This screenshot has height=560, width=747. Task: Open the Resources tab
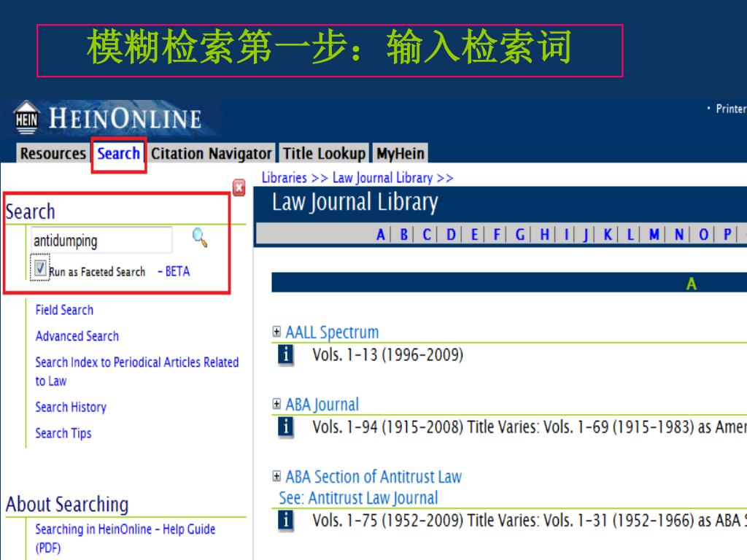(x=53, y=153)
